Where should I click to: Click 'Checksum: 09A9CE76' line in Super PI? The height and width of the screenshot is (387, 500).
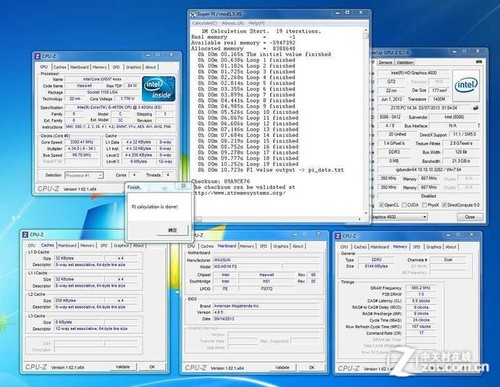coord(220,181)
